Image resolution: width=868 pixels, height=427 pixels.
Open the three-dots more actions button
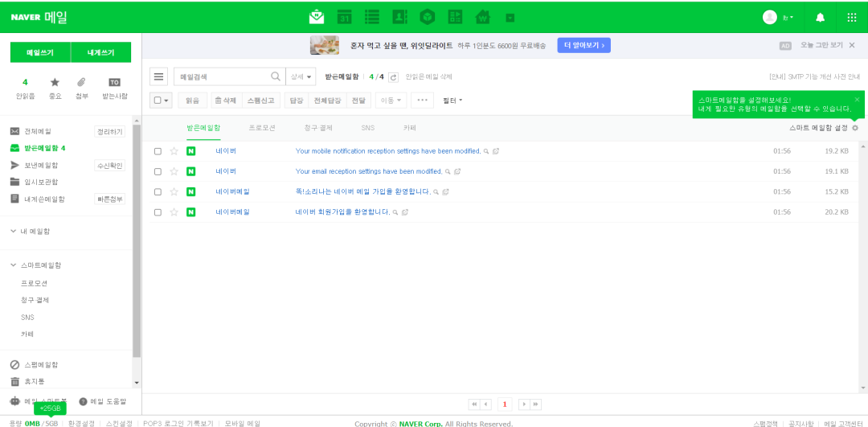423,101
